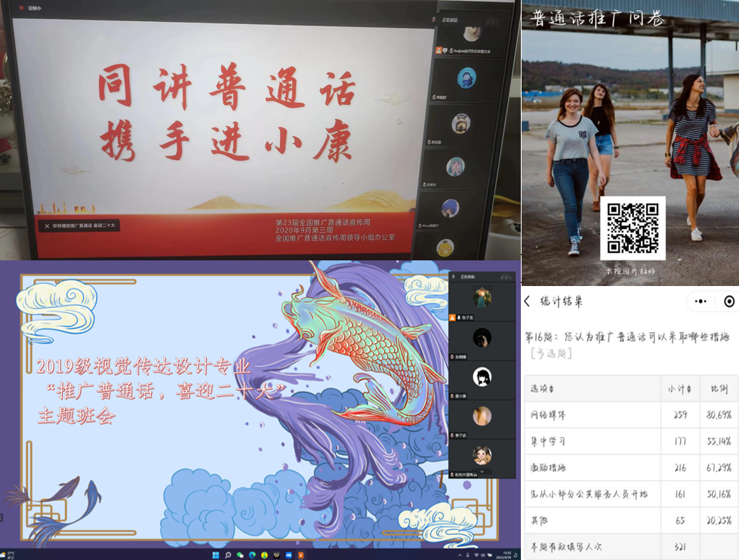Image resolution: width=739 pixels, height=560 pixels.
Task: Open WeChat from the taskbar
Action: click(240, 555)
